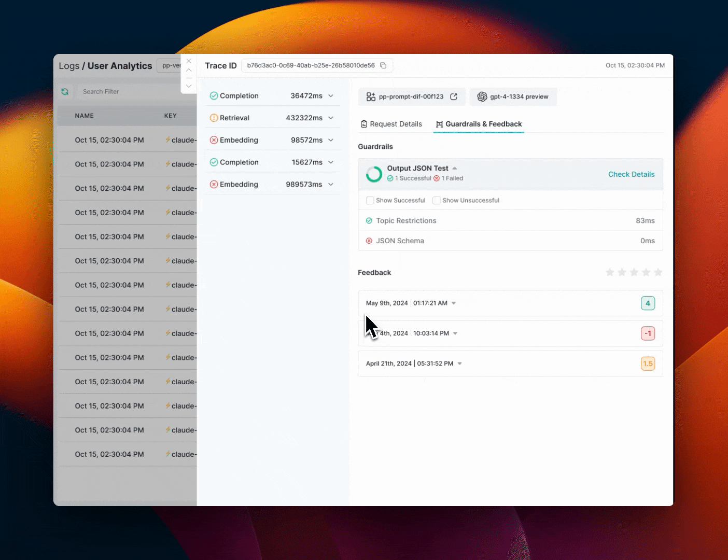Select the Guardrails & Feedback tab
This screenshot has width=728, height=560.
click(x=479, y=124)
